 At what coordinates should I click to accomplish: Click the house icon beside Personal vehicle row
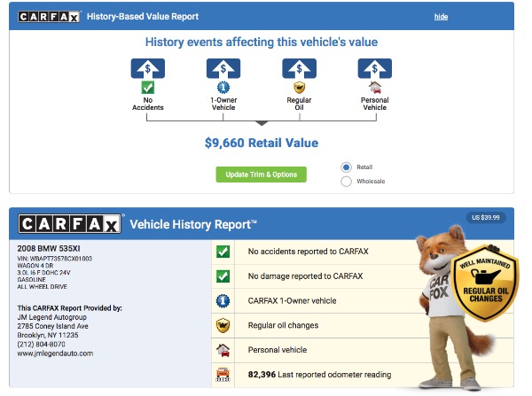pyautogui.click(x=223, y=350)
